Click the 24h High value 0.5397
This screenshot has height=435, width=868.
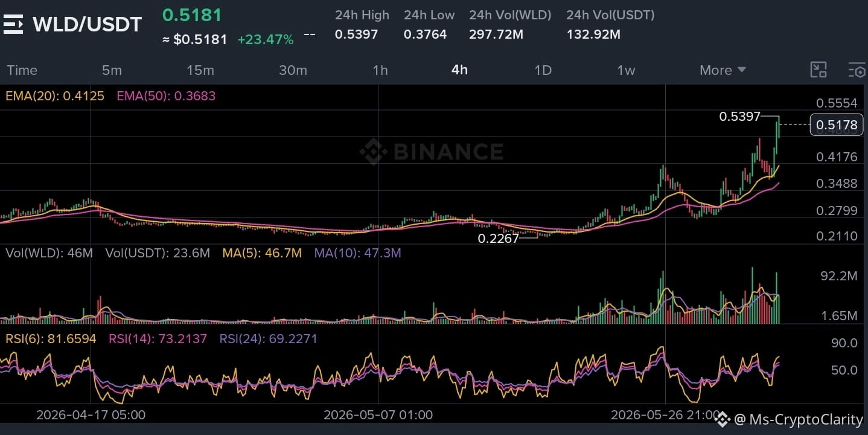[356, 34]
